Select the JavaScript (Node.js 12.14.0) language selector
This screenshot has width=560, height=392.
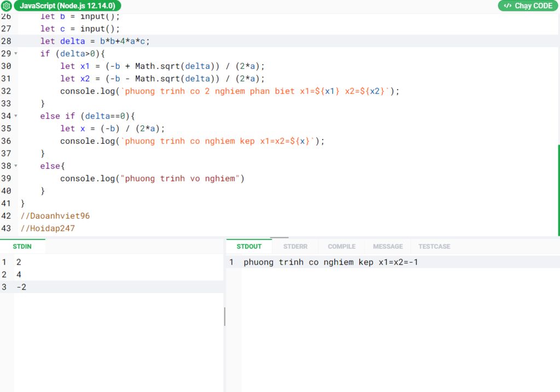pos(67,5)
